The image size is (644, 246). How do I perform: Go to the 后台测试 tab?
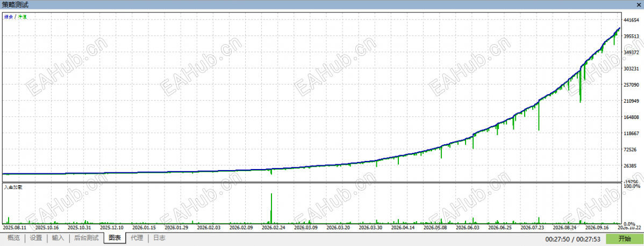(86, 238)
